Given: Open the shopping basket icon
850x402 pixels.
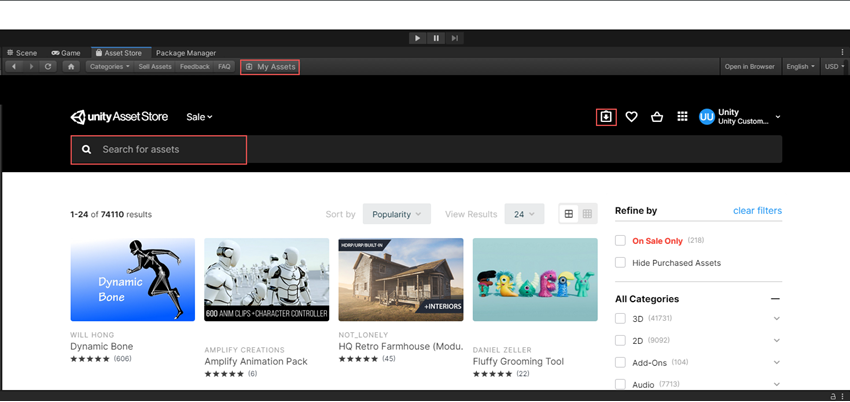Looking at the screenshot, I should coord(657,116).
